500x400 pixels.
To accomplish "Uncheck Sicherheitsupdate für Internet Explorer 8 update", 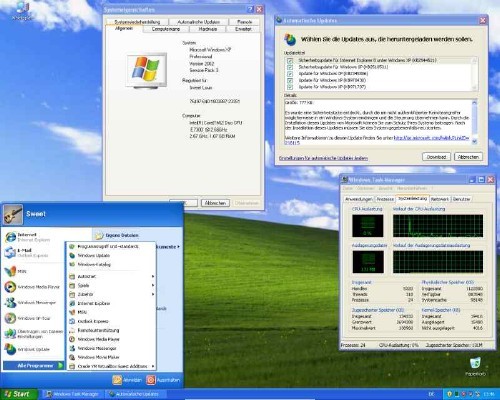I will pos(290,61).
